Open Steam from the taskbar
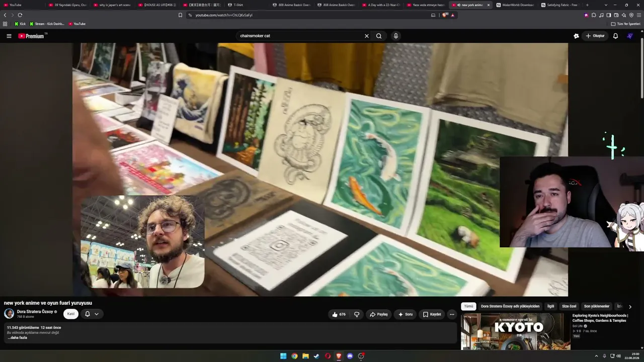The width and height of the screenshot is (644, 362). 316,356
